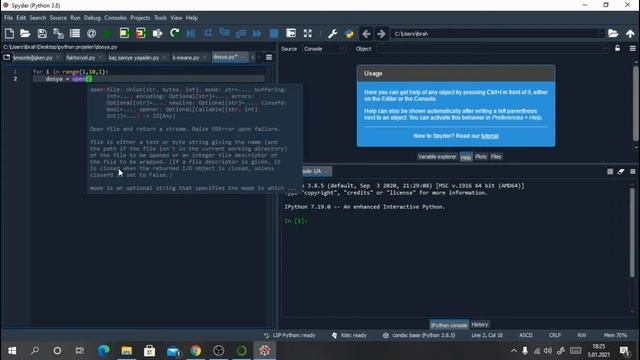Open the Tools menu
Image resolution: width=640 pixels, height=360 pixels.
coord(160,18)
